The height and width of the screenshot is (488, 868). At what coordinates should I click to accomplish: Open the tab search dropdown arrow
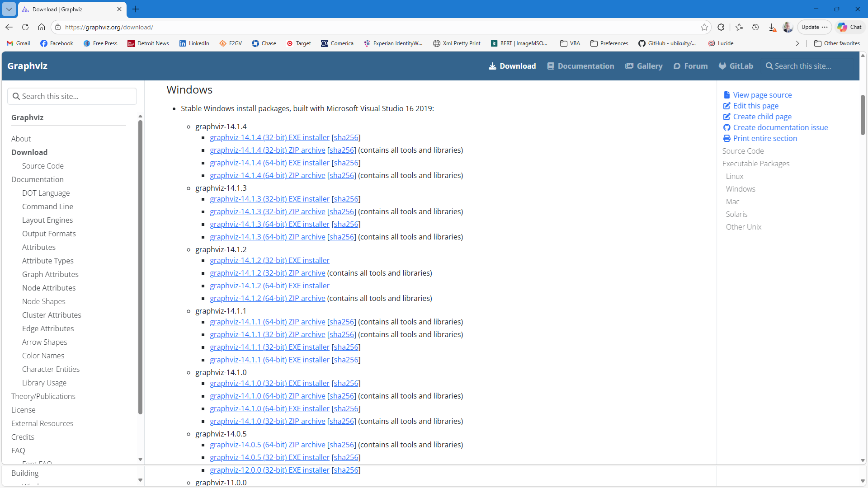(9, 9)
